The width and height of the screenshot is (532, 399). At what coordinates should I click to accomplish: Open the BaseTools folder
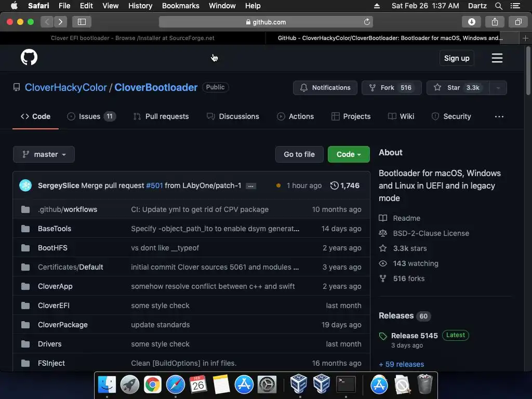click(55, 229)
